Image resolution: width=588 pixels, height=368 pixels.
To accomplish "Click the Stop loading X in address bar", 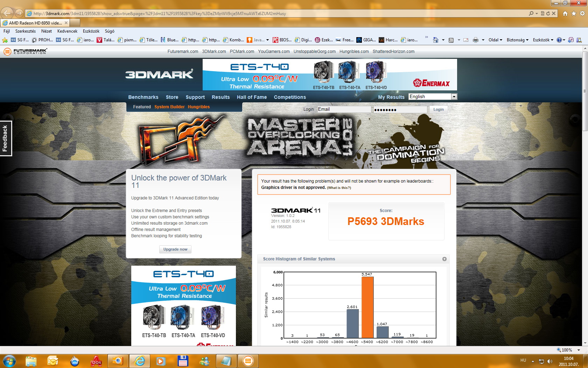I will tap(554, 13).
